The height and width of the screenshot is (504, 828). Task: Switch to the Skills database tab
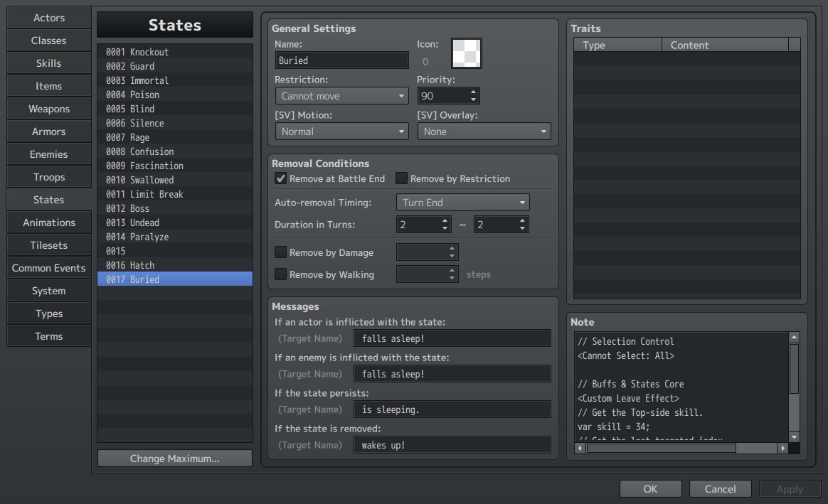point(48,63)
